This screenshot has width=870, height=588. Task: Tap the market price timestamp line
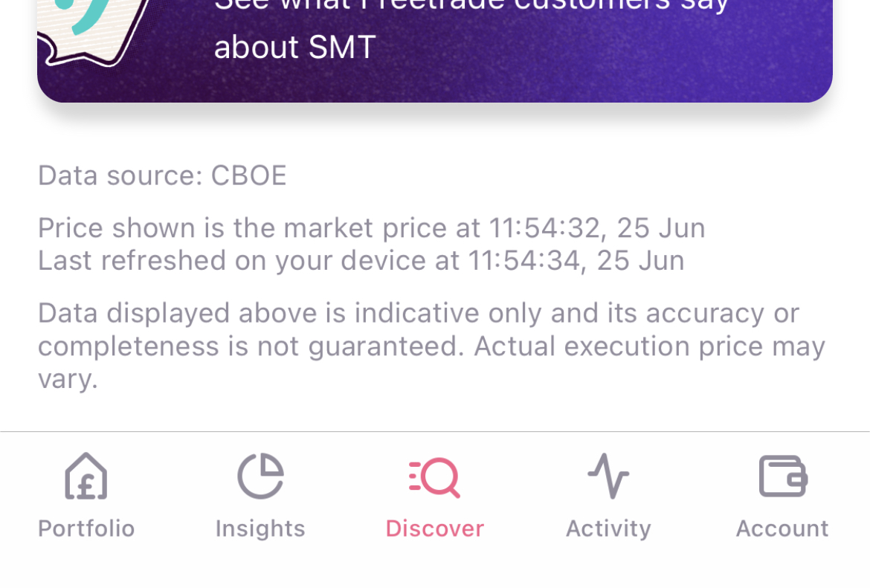point(371,227)
